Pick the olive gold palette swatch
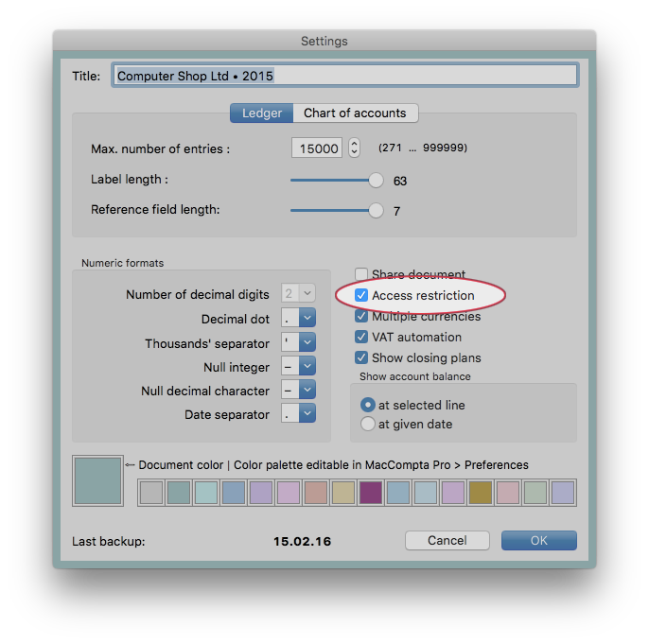Viewport: 649px width, 644px height. 481,493
